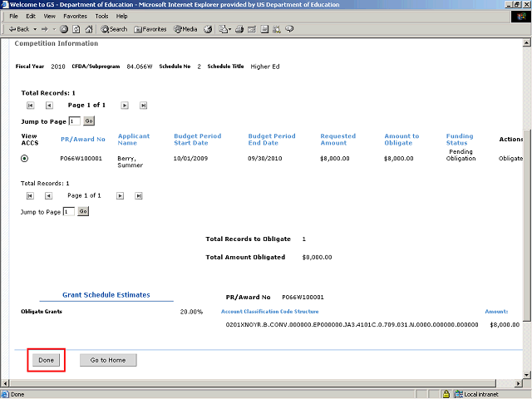Click the horizontal scrollbar left arrow
The width and height of the screenshot is (532, 399).
4,383
